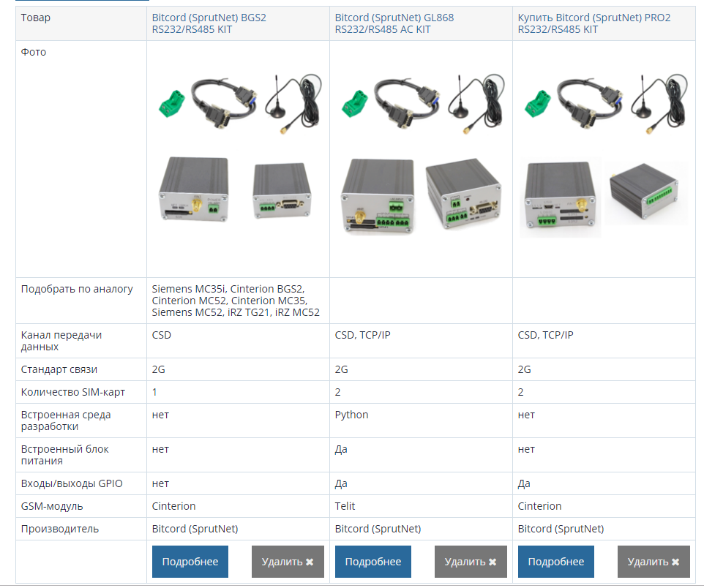The height and width of the screenshot is (588, 704).
Task: Click Подробнее button for GL868 AC KIT
Action: click(x=373, y=562)
